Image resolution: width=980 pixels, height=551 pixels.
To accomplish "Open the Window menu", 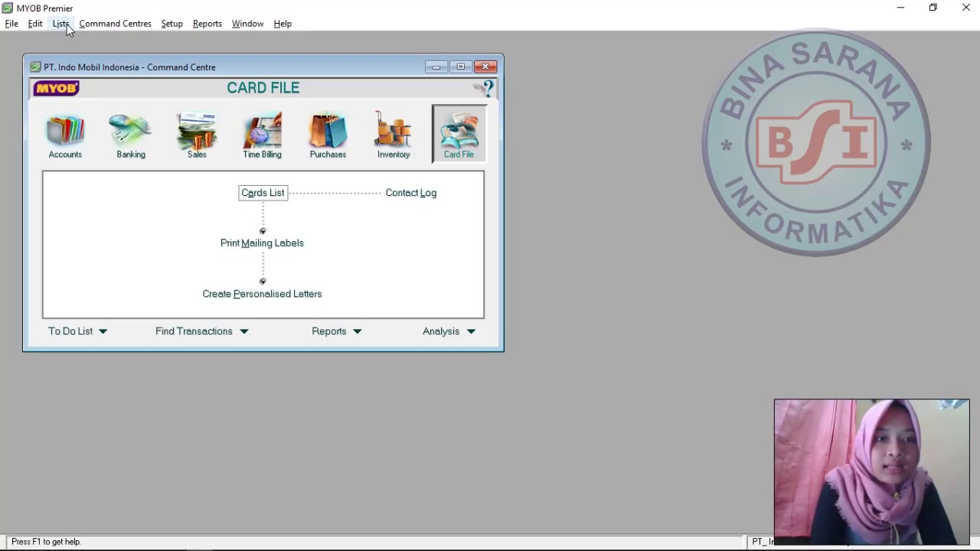I will (x=247, y=24).
